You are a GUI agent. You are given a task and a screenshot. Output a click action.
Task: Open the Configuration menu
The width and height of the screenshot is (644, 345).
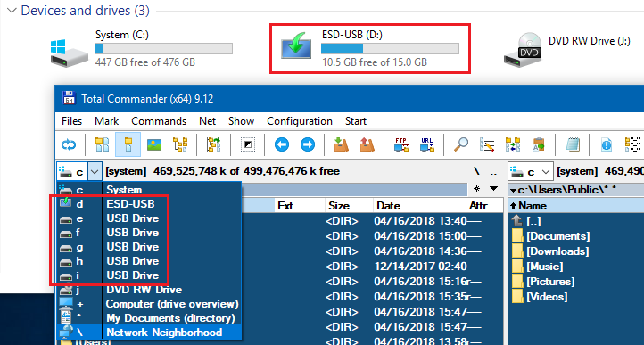[300, 121]
